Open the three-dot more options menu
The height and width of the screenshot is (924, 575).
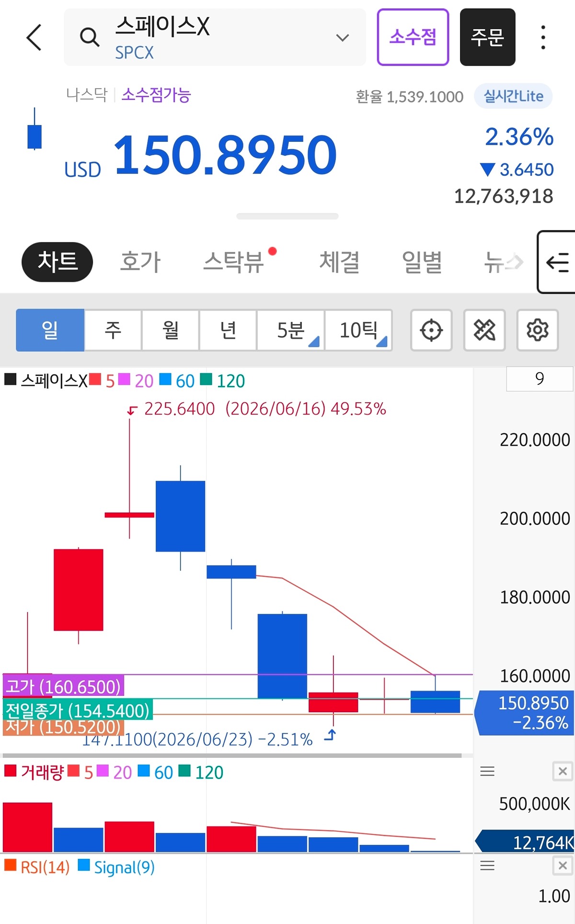[x=543, y=37]
